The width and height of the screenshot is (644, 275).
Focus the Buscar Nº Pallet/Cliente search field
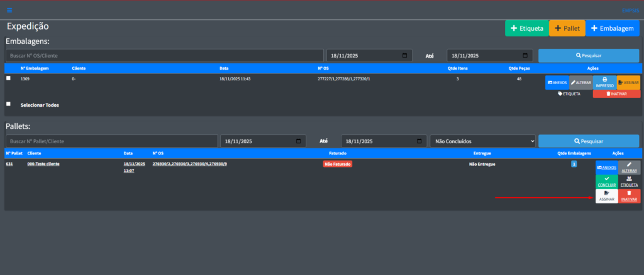(x=110, y=141)
